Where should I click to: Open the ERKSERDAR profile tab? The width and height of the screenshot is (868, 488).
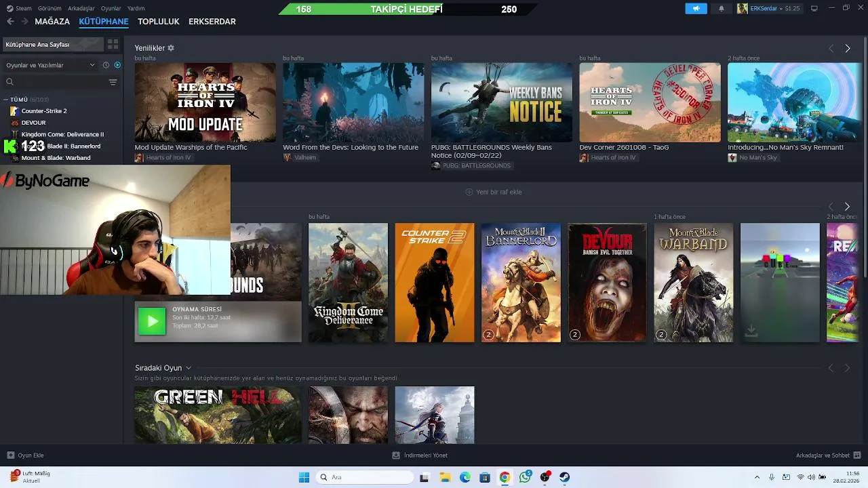(212, 22)
